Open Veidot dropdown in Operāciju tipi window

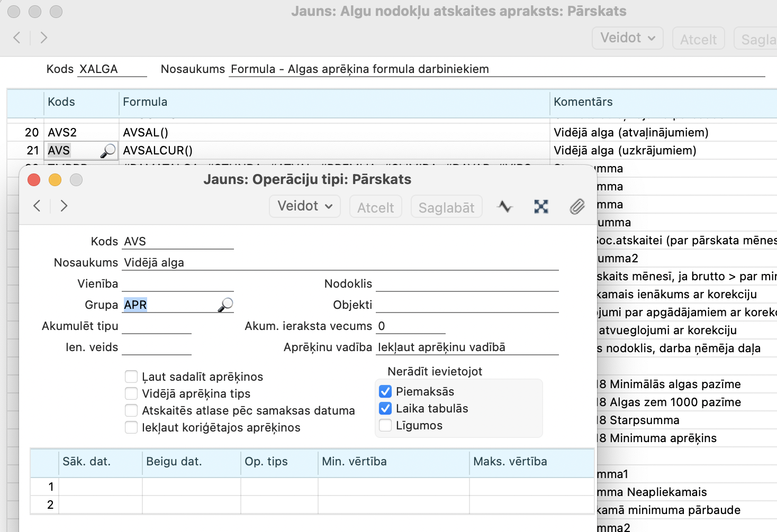305,206
